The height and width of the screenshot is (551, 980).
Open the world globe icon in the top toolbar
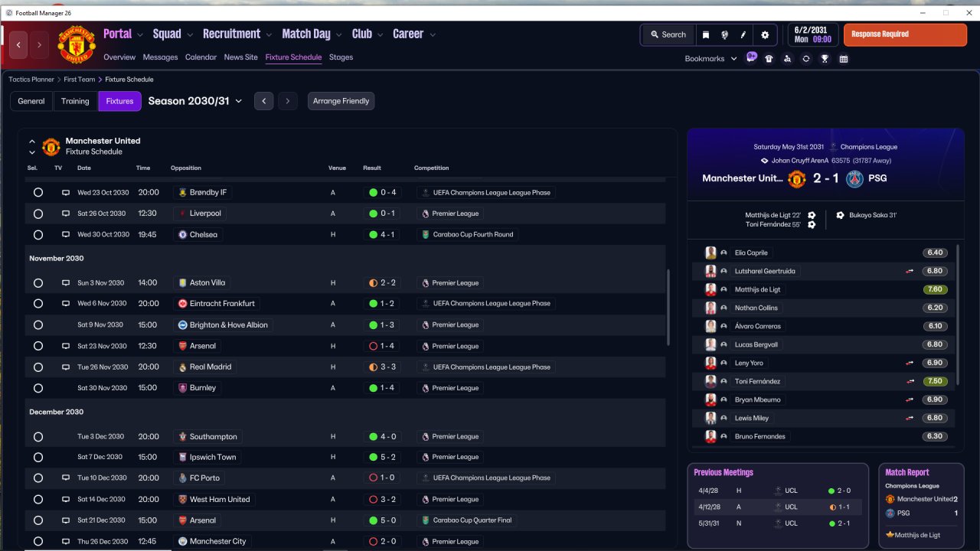tap(724, 34)
